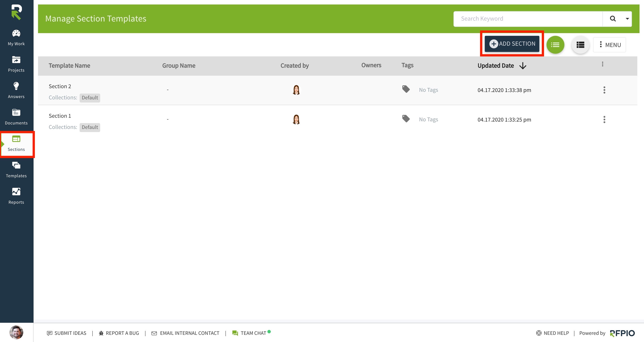Click the tag icon for Section 2

pos(406,89)
